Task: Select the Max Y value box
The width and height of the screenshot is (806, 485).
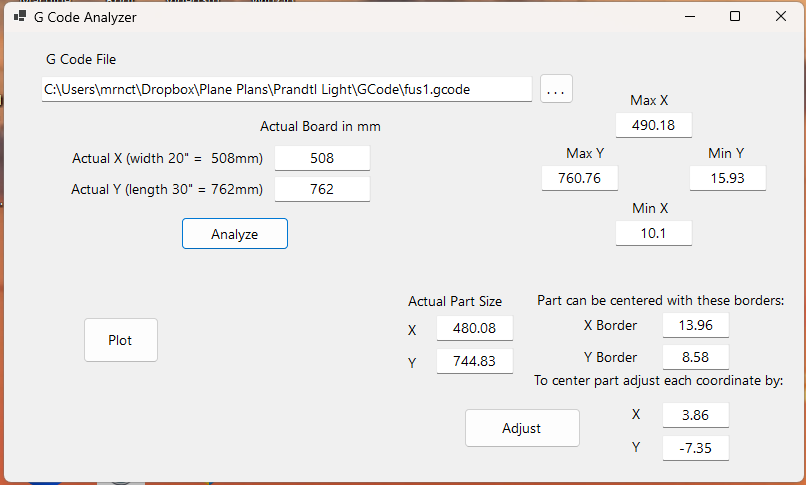Action: 579,178
